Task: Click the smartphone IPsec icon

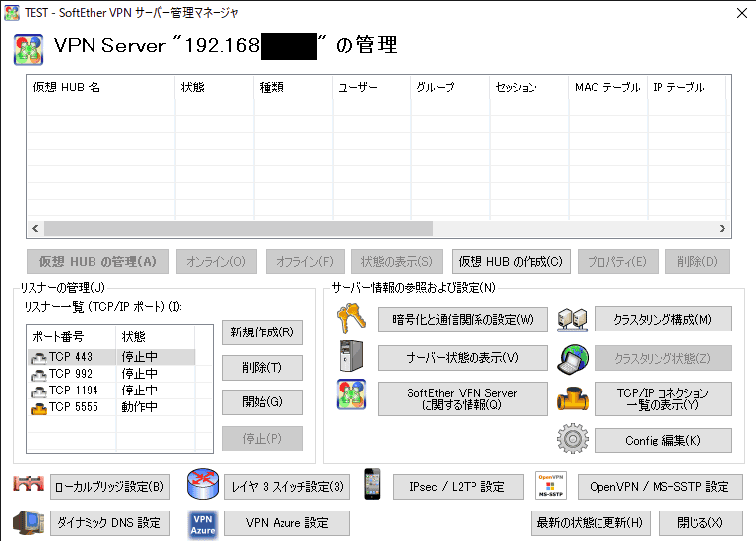Action: [x=372, y=484]
